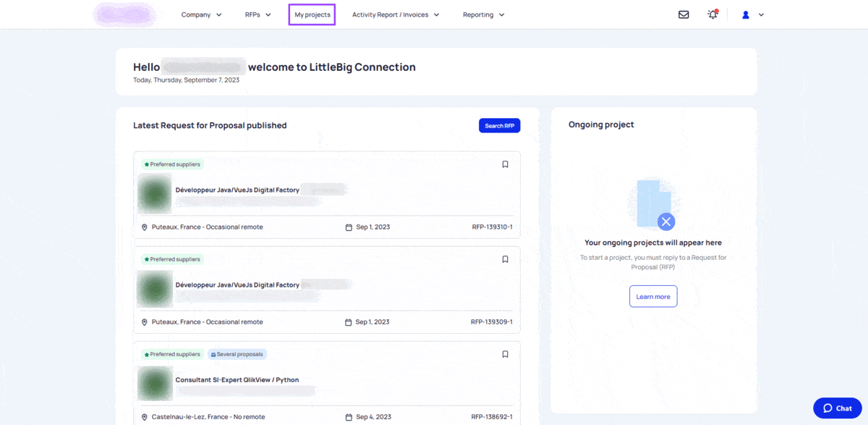The width and height of the screenshot is (868, 425).
Task: Click Latest Request for Proposal published heading
Action: coord(210,125)
